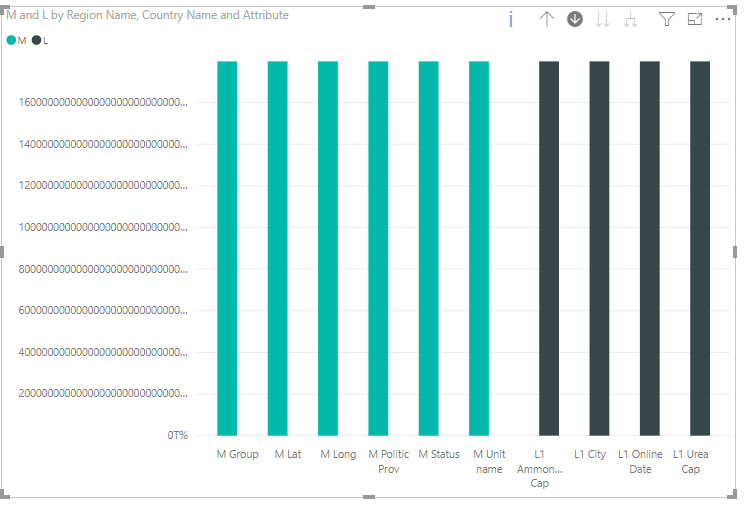Screen dimensions: 745x507
Task: Open visual filters funnel icon
Action: coord(667,19)
